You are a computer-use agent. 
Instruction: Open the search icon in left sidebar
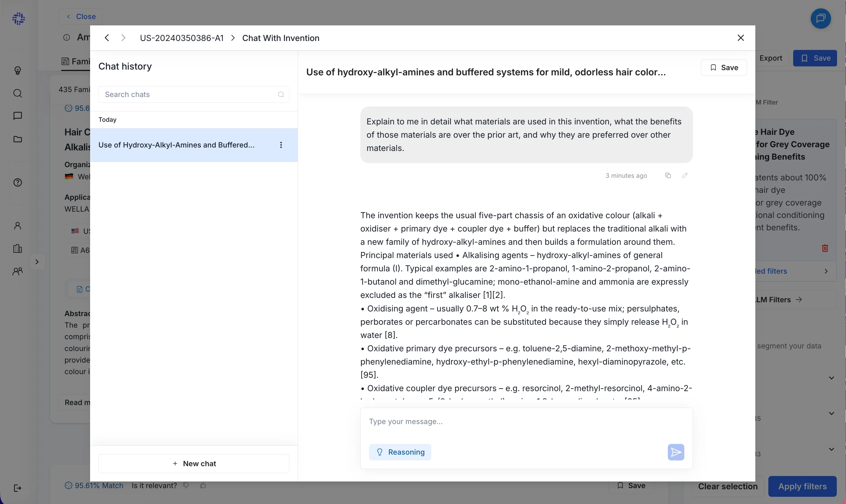point(18,93)
